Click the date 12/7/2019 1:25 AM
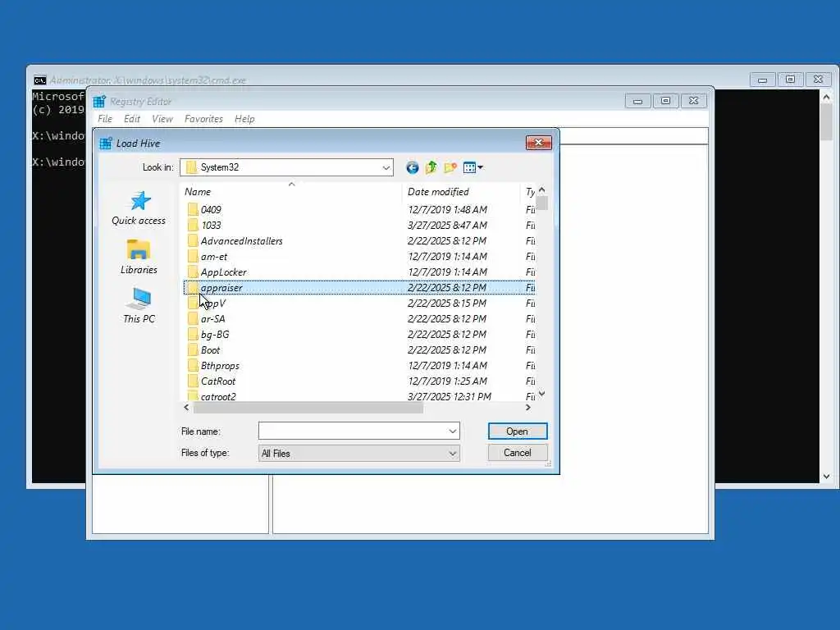 [x=447, y=381]
